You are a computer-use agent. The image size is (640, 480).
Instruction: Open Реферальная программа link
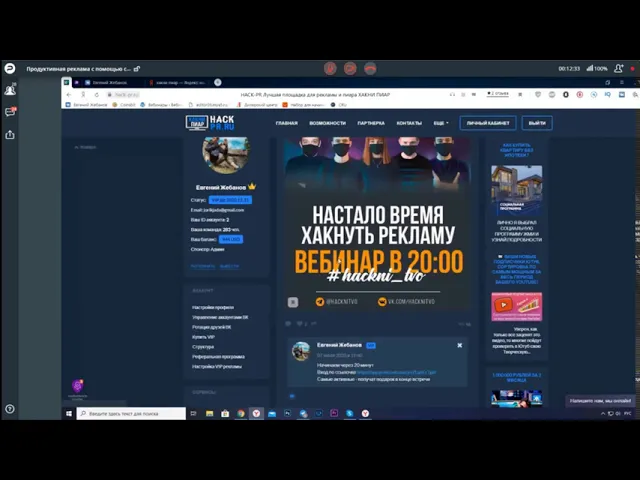point(218,356)
